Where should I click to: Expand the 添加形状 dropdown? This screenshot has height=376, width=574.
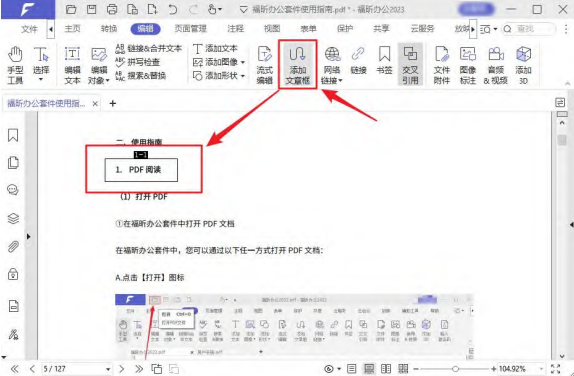243,76
